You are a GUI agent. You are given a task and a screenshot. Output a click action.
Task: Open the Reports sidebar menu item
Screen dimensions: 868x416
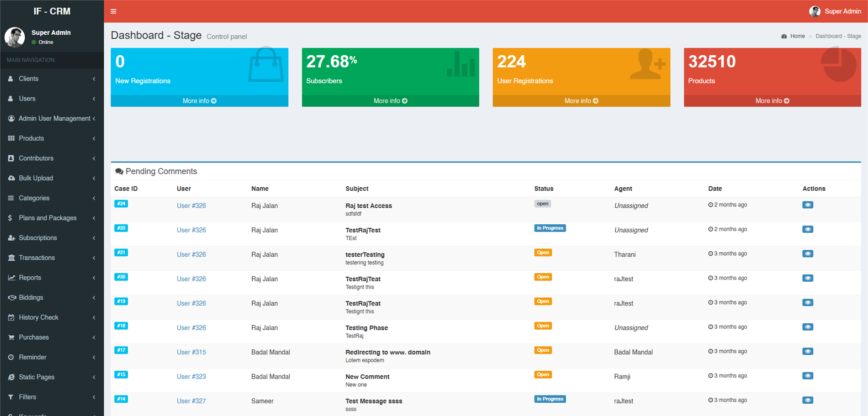pos(52,278)
